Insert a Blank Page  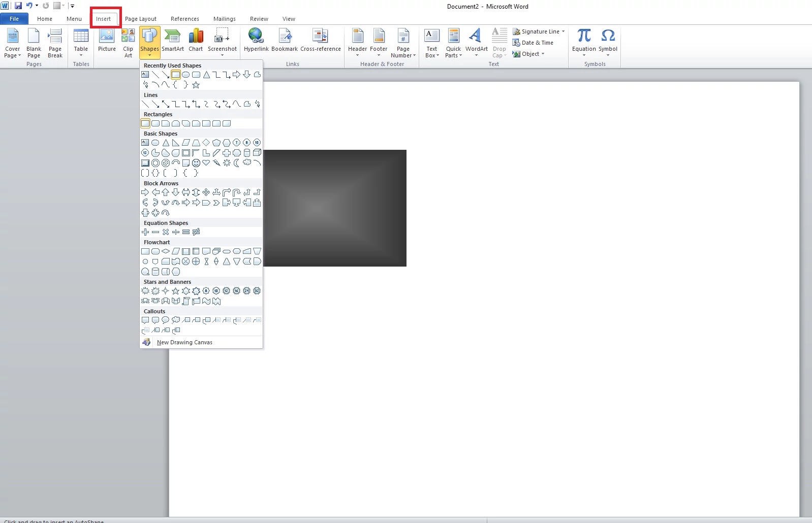[34, 43]
